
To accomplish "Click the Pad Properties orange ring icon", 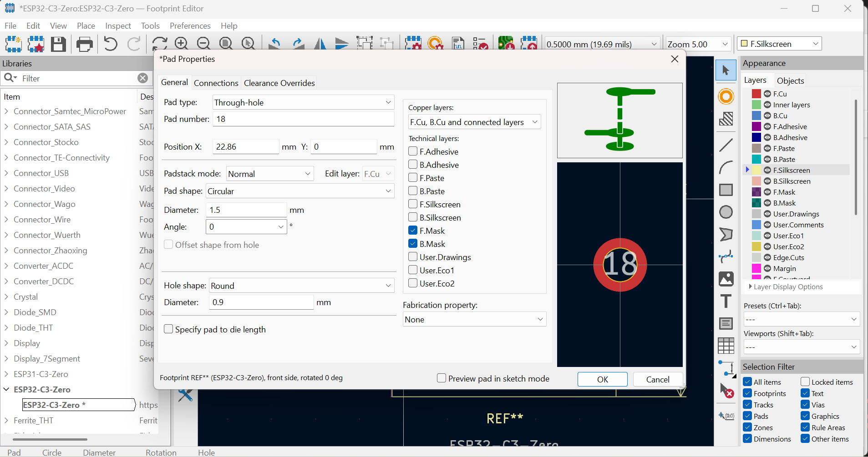I will (436, 44).
